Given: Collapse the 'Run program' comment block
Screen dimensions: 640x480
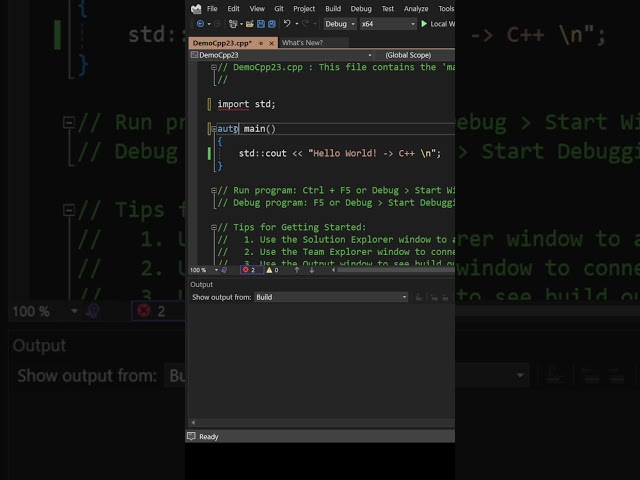Looking at the screenshot, I should tap(213, 190).
